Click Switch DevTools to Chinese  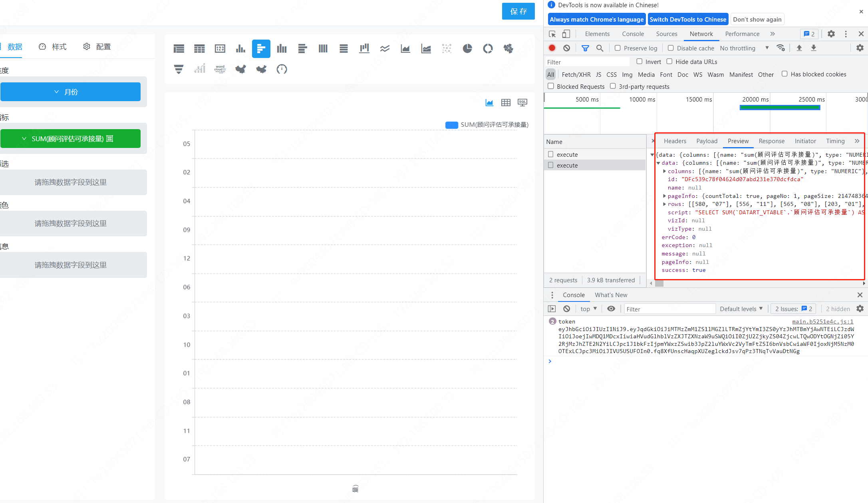pos(688,19)
